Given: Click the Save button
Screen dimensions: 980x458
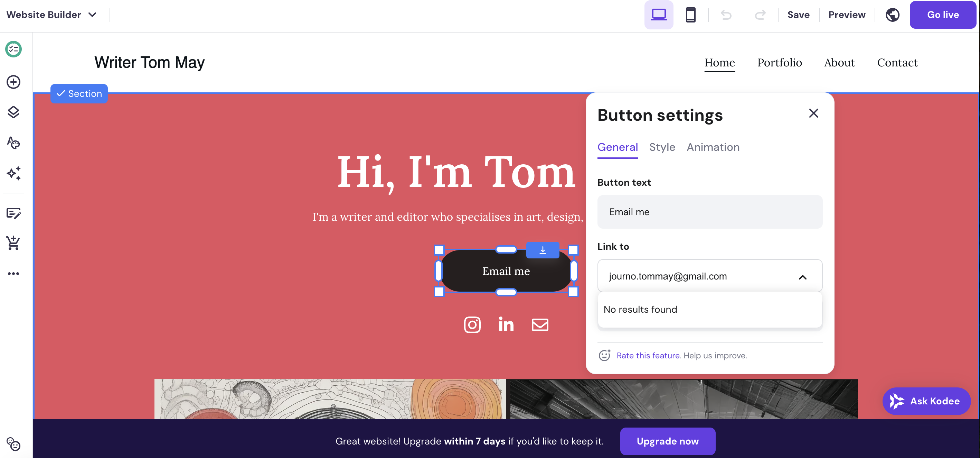Looking at the screenshot, I should (x=798, y=15).
